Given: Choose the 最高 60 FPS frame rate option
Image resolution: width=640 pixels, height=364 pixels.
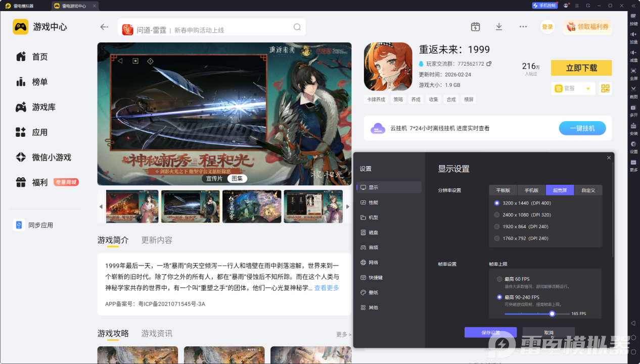Looking at the screenshot, I should click(x=499, y=279).
